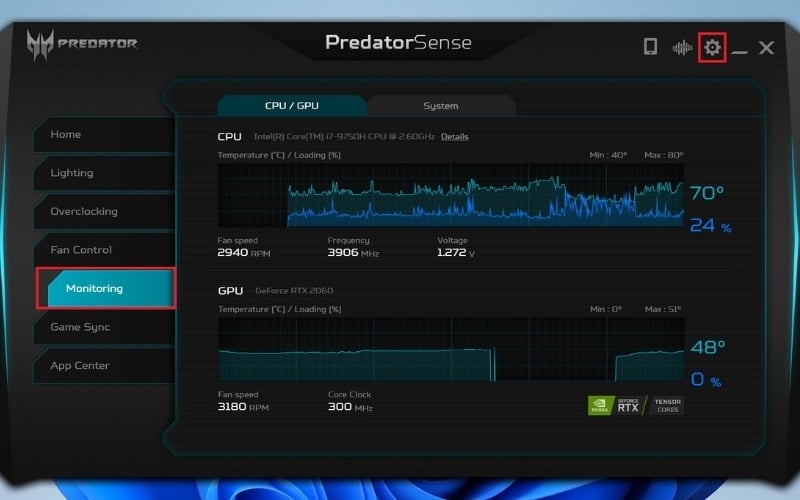Screen dimensions: 800x500
Task: Go to the Lighting section
Action: [104, 173]
